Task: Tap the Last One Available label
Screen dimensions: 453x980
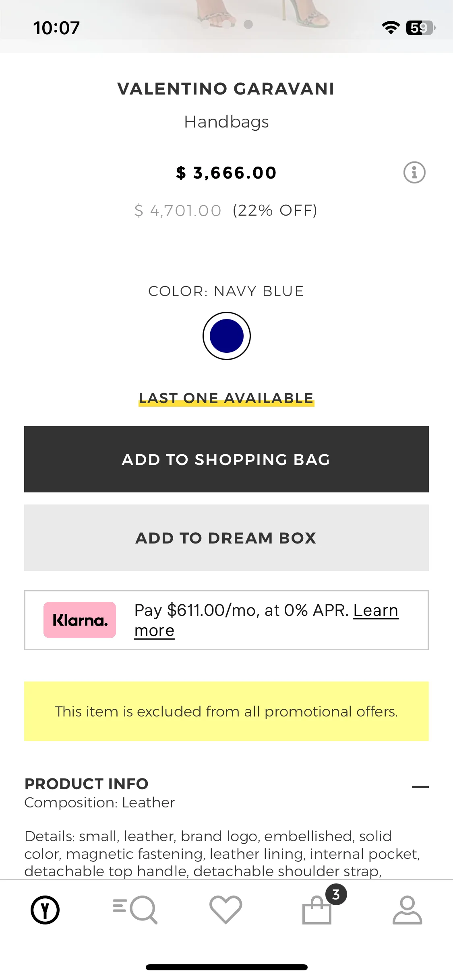Action: [x=226, y=398]
